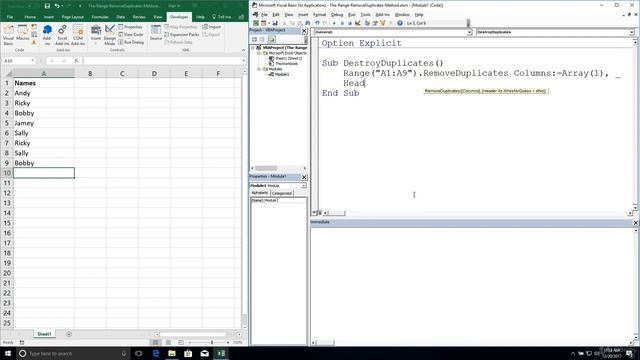Save the workbook from Quick Access Toolbar
Image resolution: width=640 pixels, height=360 pixels.
[47, 6]
